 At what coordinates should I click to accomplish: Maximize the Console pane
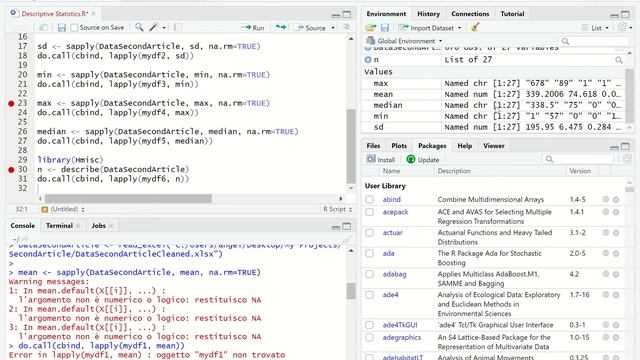tap(347, 226)
